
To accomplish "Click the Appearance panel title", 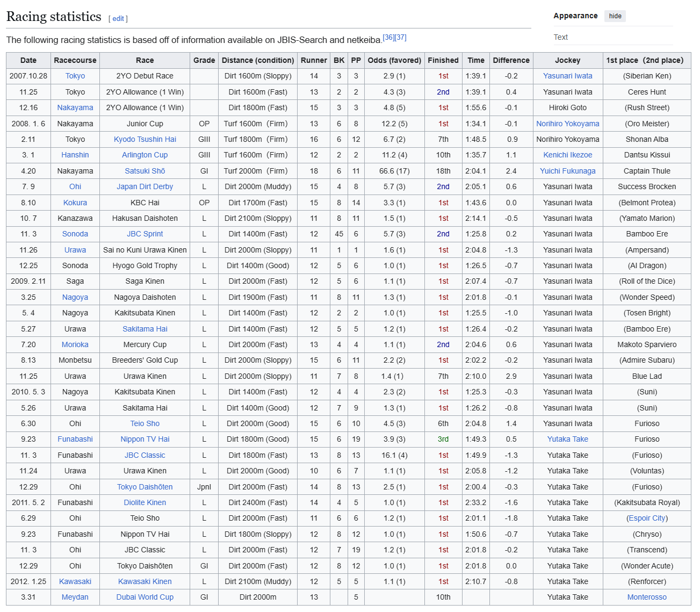I will pos(575,16).
